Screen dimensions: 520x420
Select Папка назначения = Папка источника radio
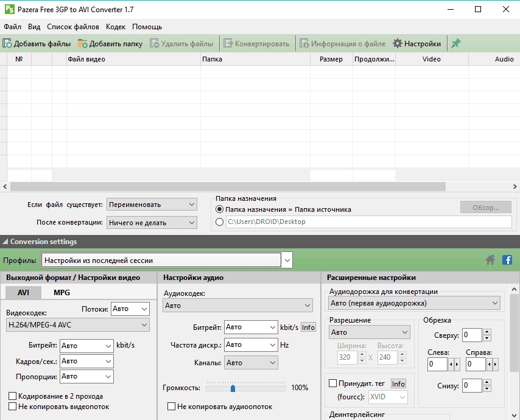pos(219,209)
